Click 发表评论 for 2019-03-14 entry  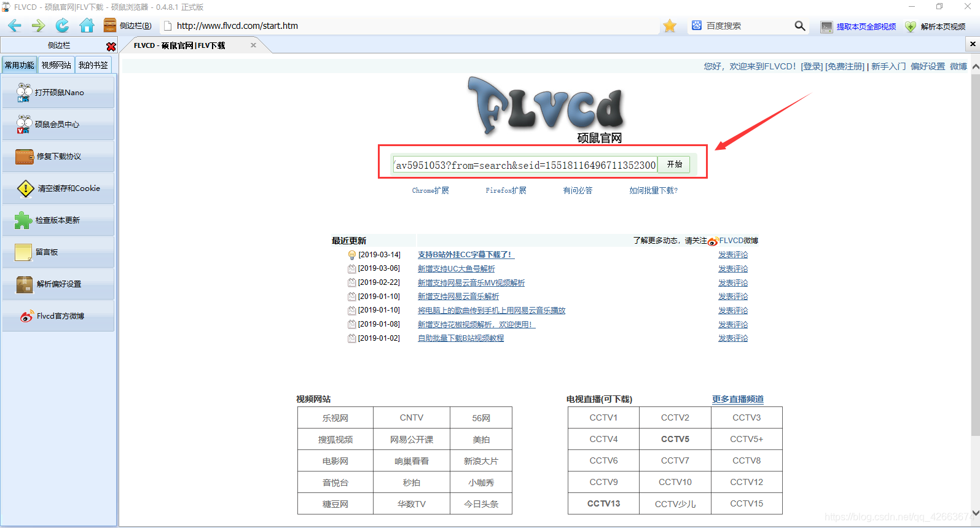pyautogui.click(x=733, y=255)
